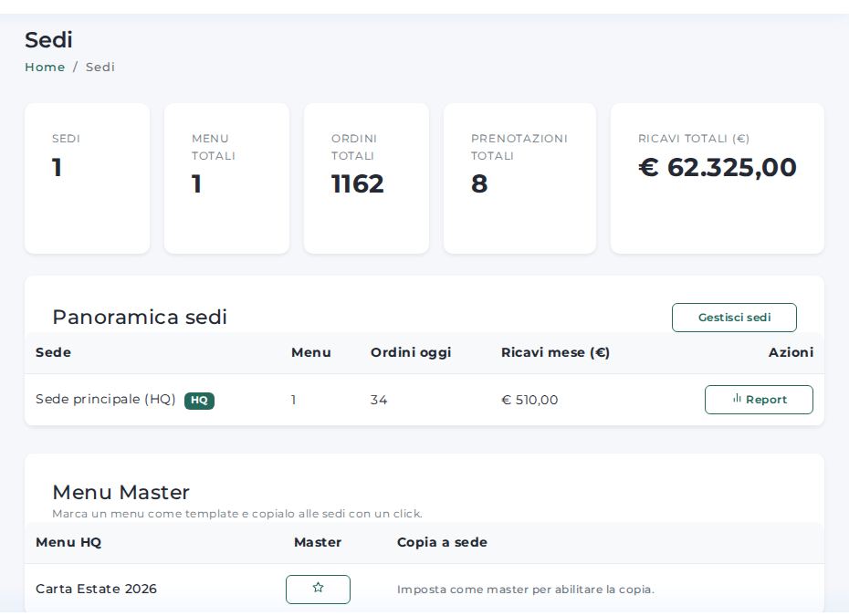
Task: Click the Ricavi mese (€) column header
Action: pyautogui.click(x=556, y=352)
